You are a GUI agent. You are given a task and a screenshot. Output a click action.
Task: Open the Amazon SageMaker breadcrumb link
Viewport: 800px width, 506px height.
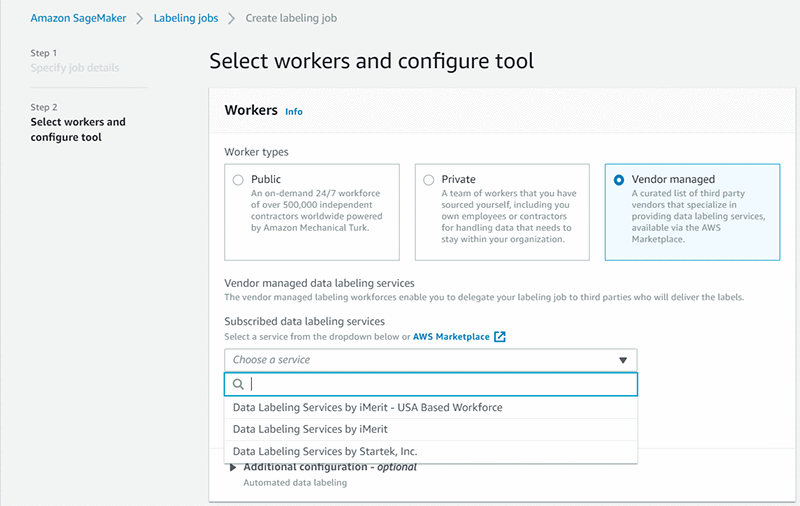click(78, 18)
